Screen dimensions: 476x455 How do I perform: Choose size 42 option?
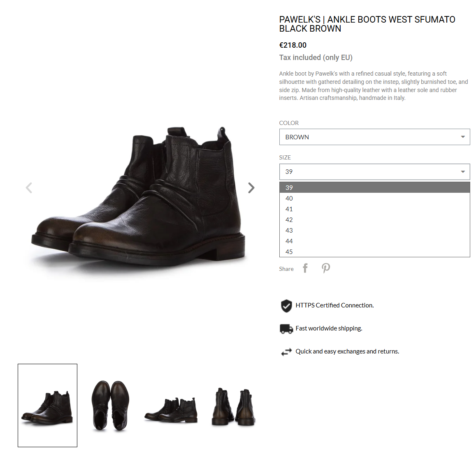coord(375,219)
